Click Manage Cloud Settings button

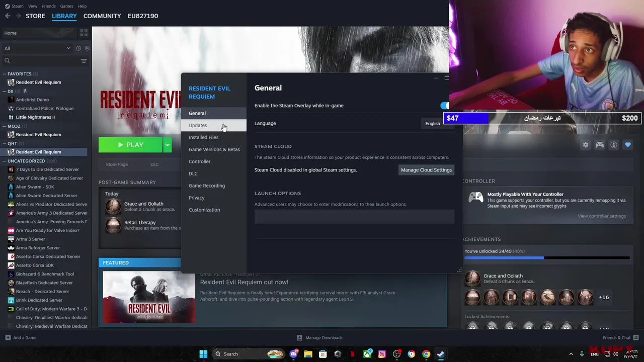pyautogui.click(x=426, y=170)
